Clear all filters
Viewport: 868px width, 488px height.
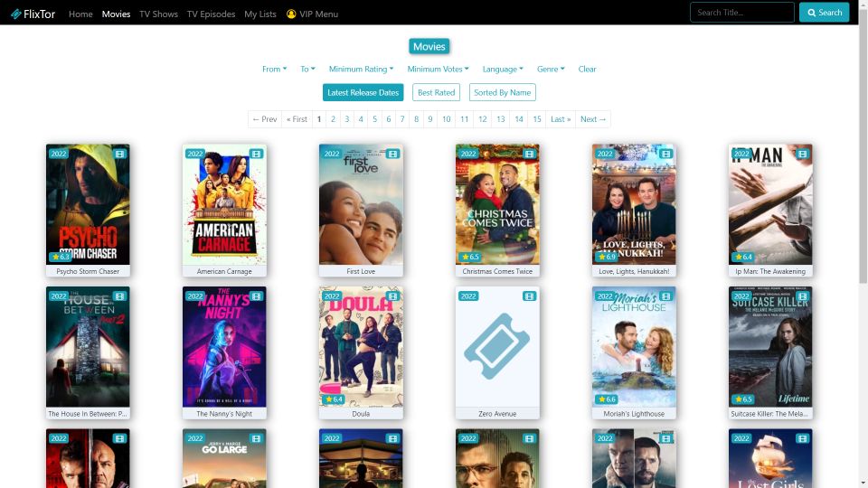588,70
